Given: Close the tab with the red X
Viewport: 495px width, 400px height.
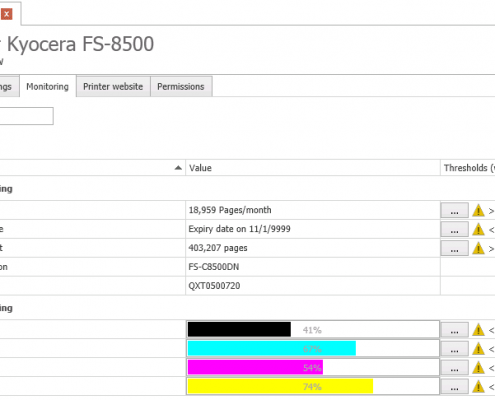Looking at the screenshot, I should pos(6,14).
